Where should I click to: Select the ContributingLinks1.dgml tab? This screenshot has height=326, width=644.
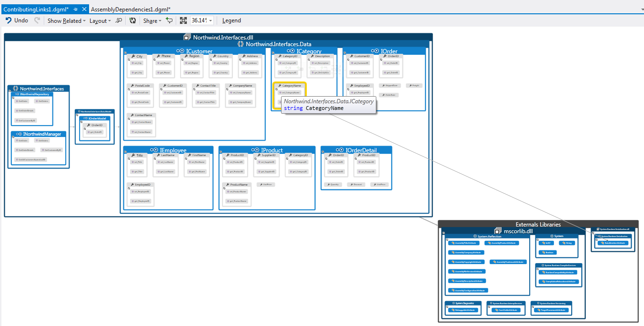pyautogui.click(x=36, y=8)
